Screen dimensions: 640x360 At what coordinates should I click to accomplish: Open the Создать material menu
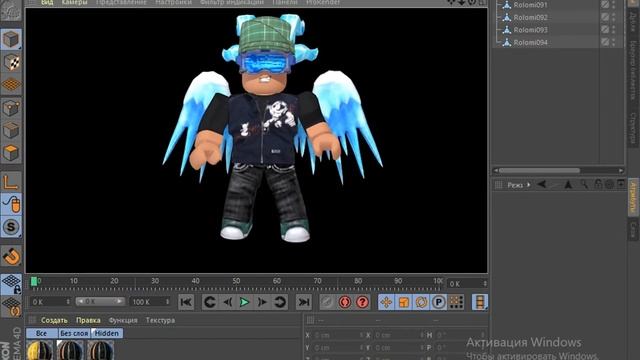point(54,320)
